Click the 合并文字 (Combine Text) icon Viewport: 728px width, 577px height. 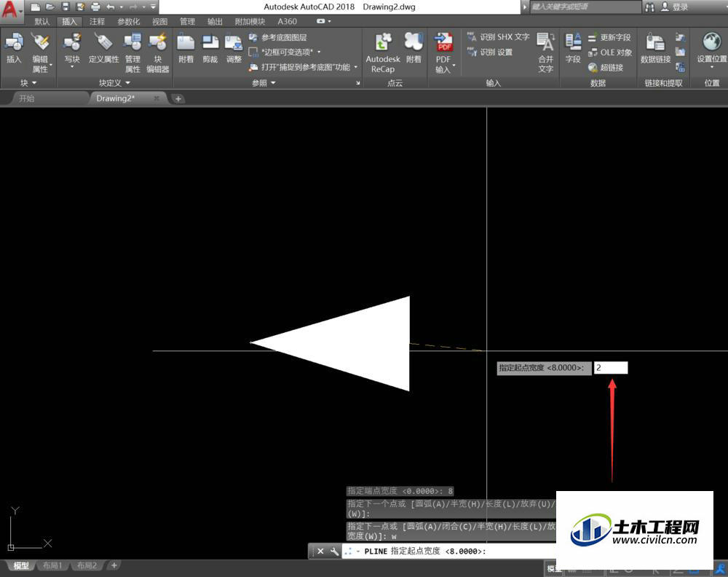click(x=545, y=52)
